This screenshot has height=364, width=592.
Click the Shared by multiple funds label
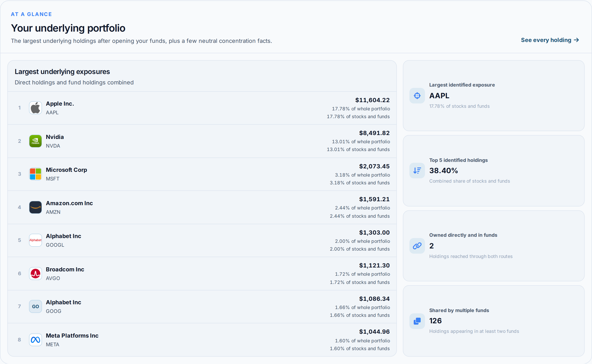(459, 311)
